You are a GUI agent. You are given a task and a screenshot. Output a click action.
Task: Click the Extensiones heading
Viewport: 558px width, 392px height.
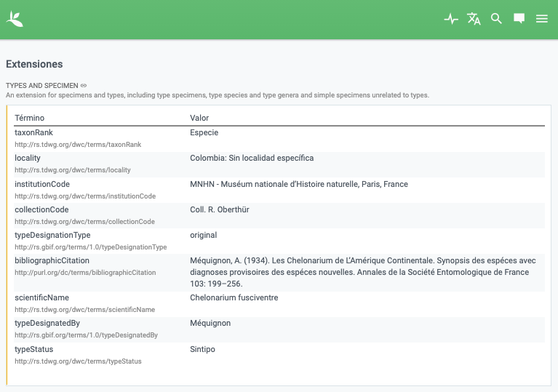[34, 64]
